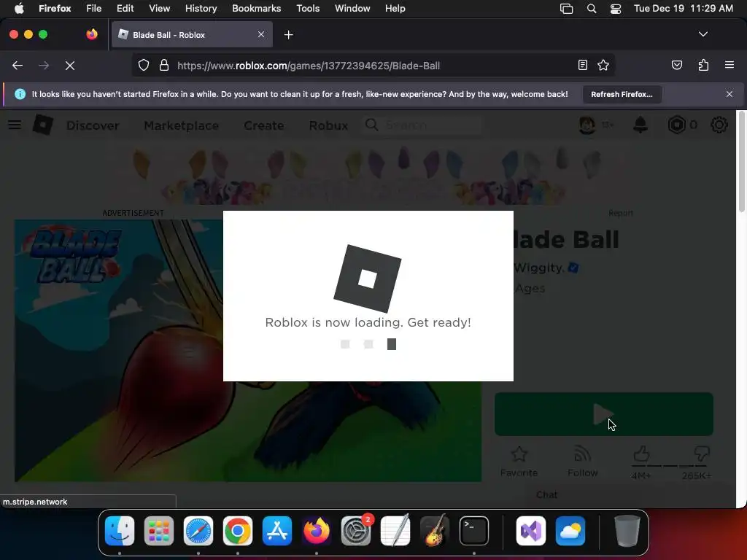Select the Blade Ball - Roblox tab

click(192, 35)
